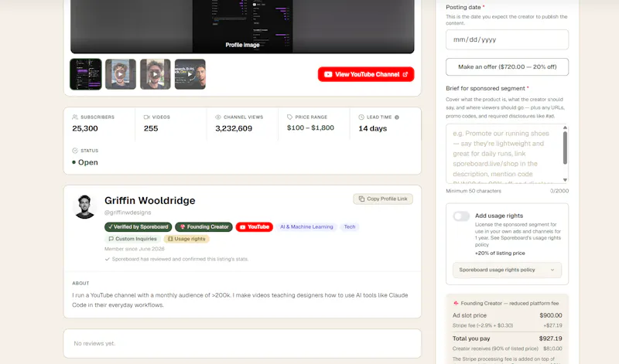Click the 14 days lead time value
619x364 pixels.
point(372,128)
